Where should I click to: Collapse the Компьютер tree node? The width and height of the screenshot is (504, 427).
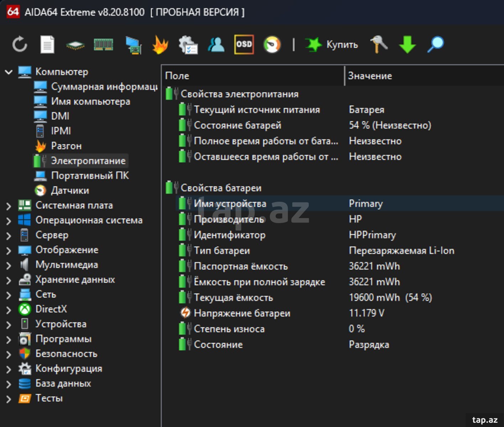9,72
